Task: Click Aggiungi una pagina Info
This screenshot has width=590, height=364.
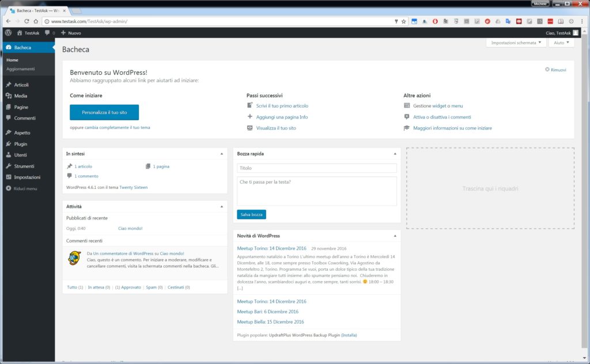Action: coord(282,117)
